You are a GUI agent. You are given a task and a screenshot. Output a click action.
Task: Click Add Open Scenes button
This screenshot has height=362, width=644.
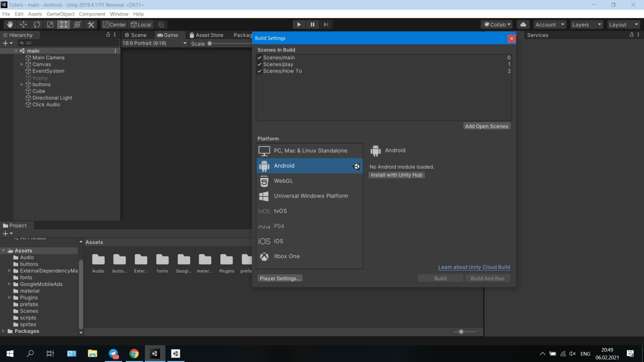487,126
